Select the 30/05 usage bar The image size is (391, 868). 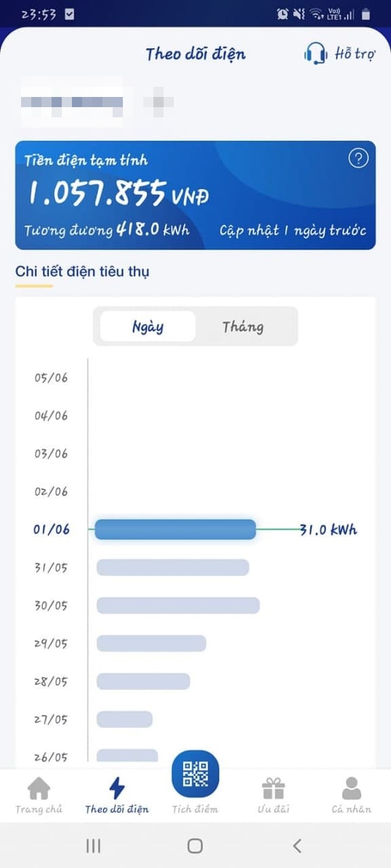(x=178, y=606)
